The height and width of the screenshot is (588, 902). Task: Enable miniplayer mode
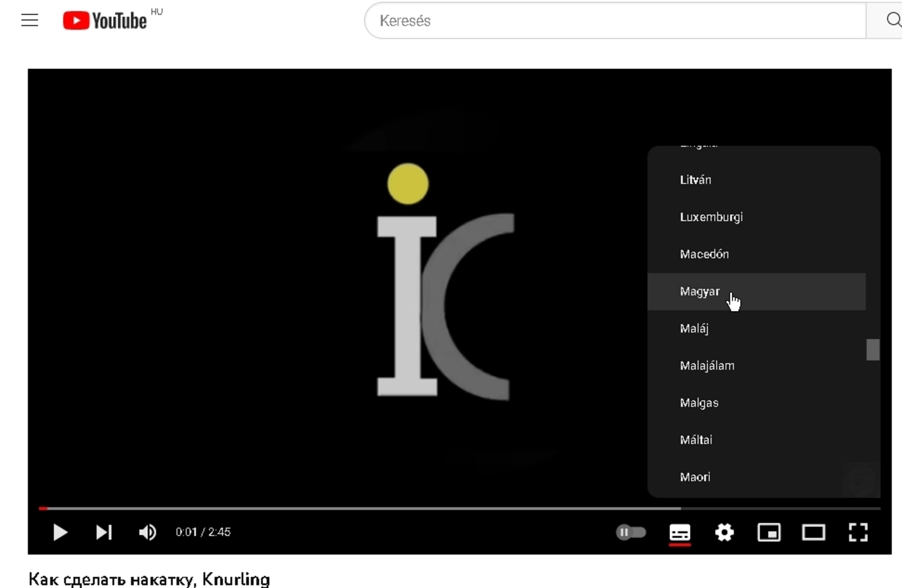point(769,532)
